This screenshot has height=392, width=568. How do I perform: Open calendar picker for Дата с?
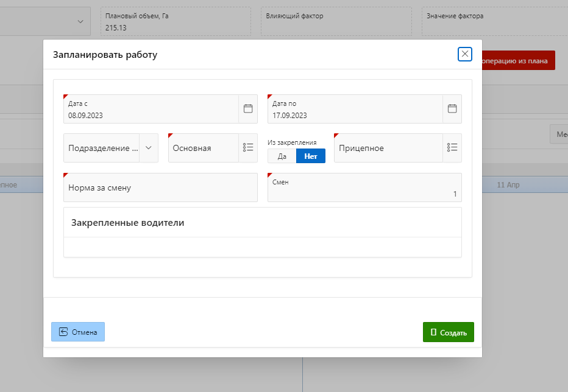point(248,109)
